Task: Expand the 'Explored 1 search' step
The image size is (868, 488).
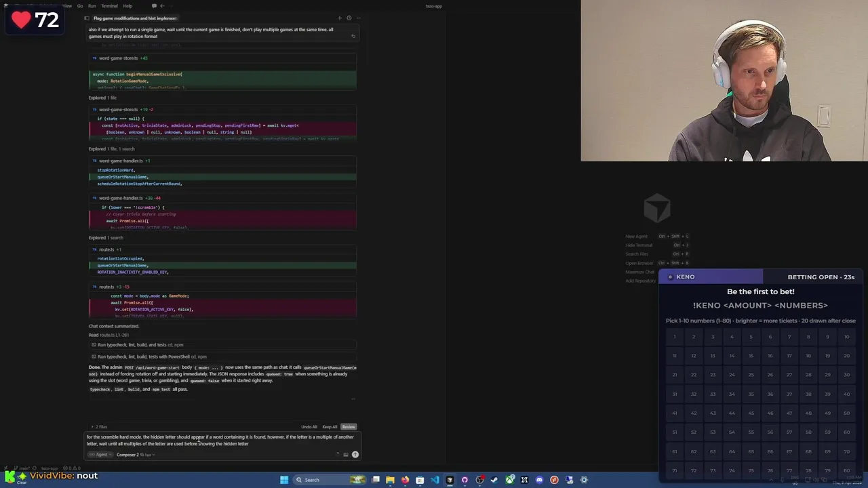Action: pyautogui.click(x=106, y=238)
